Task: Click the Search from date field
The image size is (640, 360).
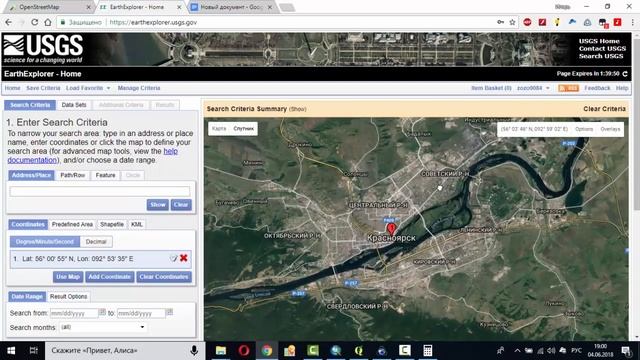Action: [x=74, y=313]
